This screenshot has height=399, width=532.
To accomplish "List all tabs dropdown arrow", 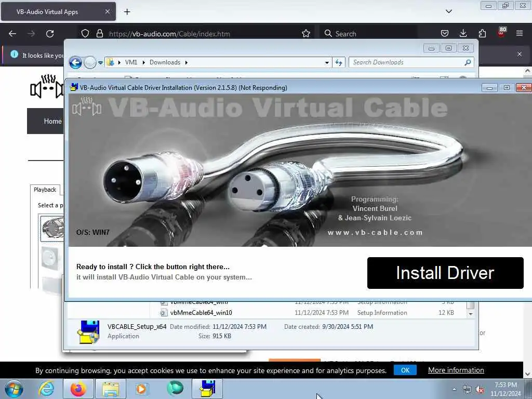I will point(449,11).
